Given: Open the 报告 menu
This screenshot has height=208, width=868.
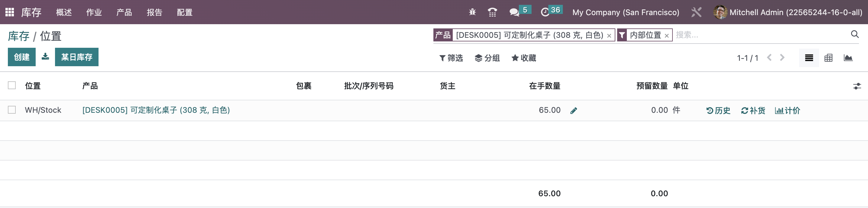Looking at the screenshot, I should click(155, 12).
